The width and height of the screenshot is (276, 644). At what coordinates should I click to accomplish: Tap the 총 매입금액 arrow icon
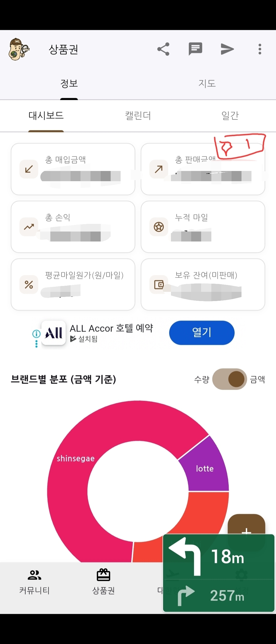[29, 169]
